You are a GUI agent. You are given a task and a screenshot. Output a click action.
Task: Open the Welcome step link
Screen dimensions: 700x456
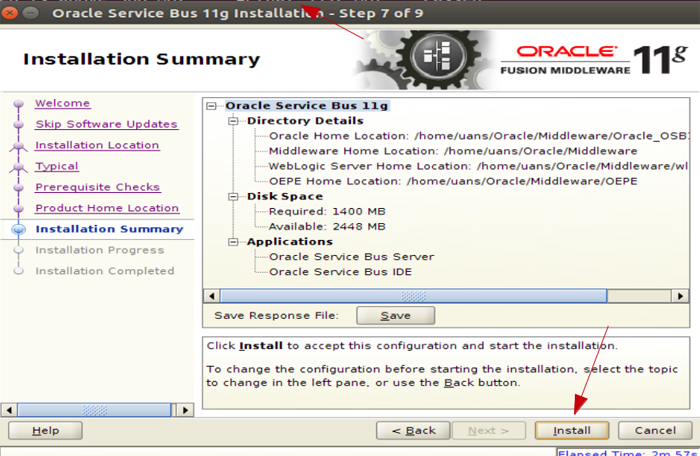pyautogui.click(x=62, y=103)
